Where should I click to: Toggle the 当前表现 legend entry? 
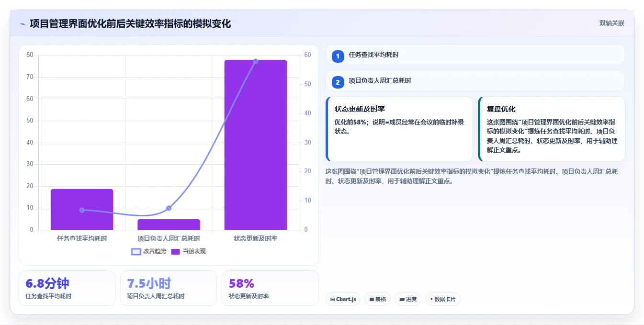tap(188, 251)
